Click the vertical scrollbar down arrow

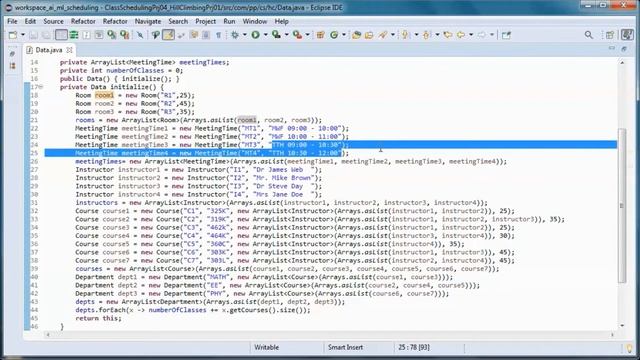[622, 325]
